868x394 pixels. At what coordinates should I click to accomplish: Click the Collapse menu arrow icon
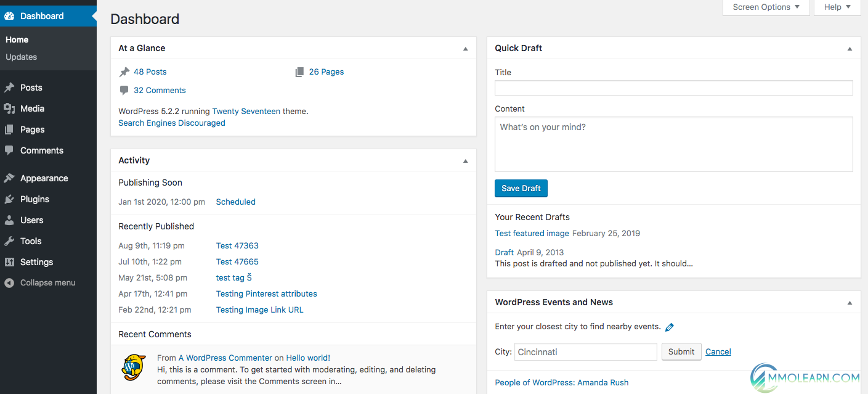click(9, 283)
